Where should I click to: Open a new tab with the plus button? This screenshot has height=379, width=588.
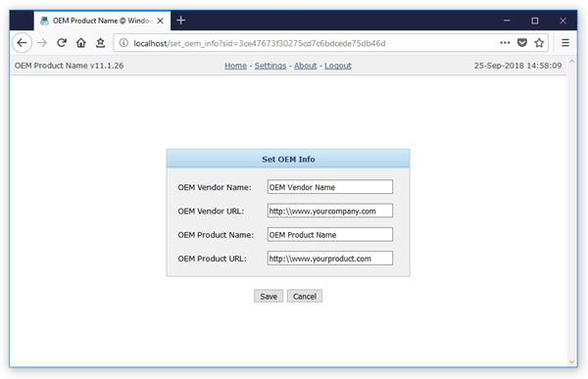coord(180,21)
